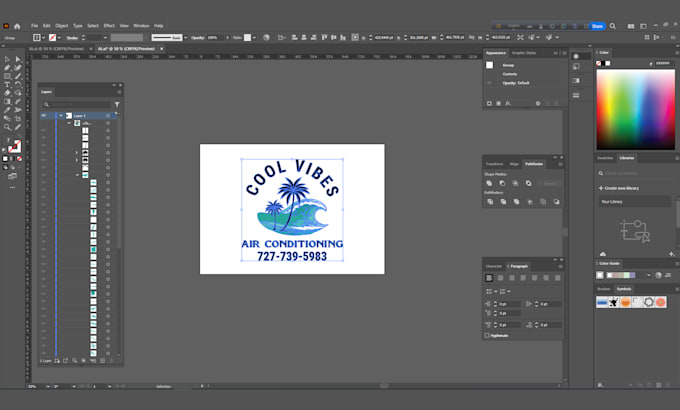Select the Zoom magnifier tool

click(x=7, y=127)
